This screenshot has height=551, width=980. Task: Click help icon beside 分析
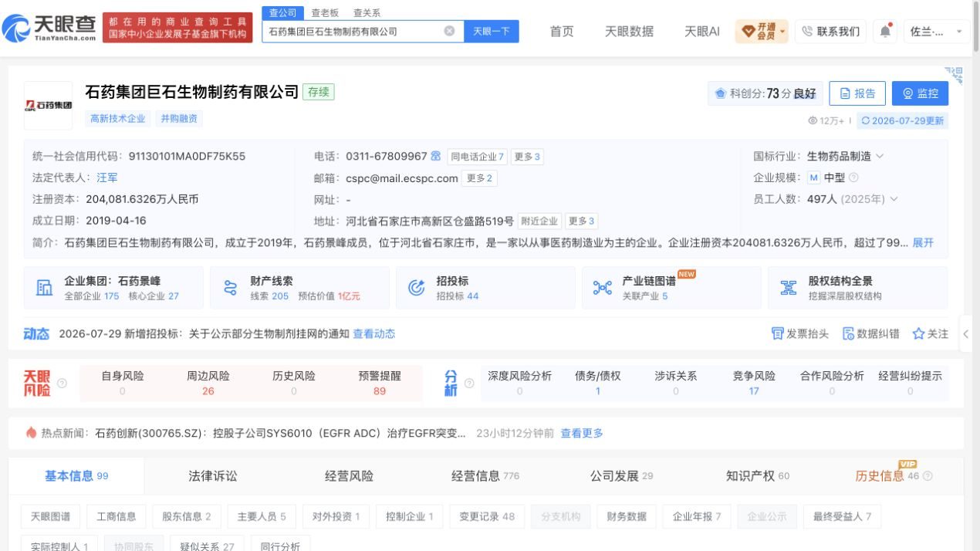(468, 383)
